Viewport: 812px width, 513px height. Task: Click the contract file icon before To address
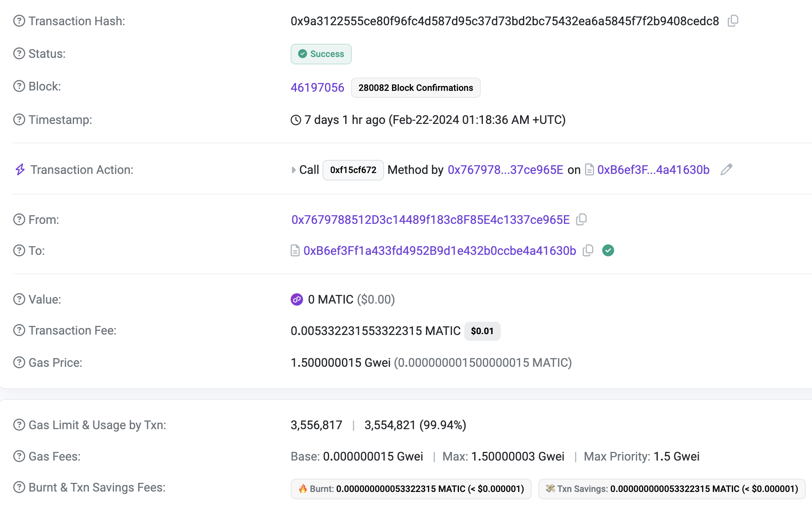click(295, 250)
